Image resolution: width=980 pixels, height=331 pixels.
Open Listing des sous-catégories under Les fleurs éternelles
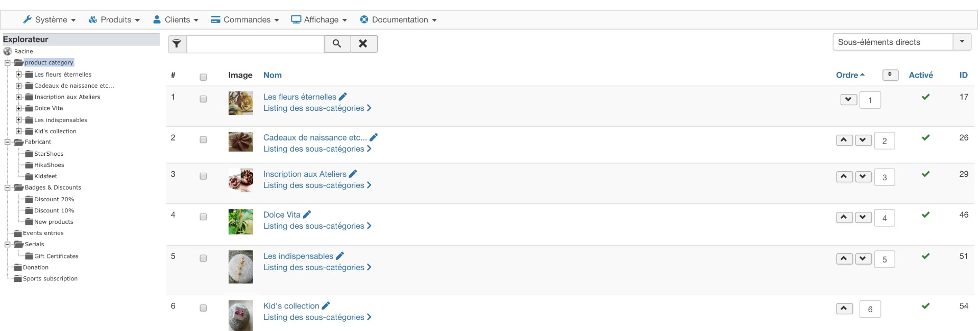coord(317,108)
